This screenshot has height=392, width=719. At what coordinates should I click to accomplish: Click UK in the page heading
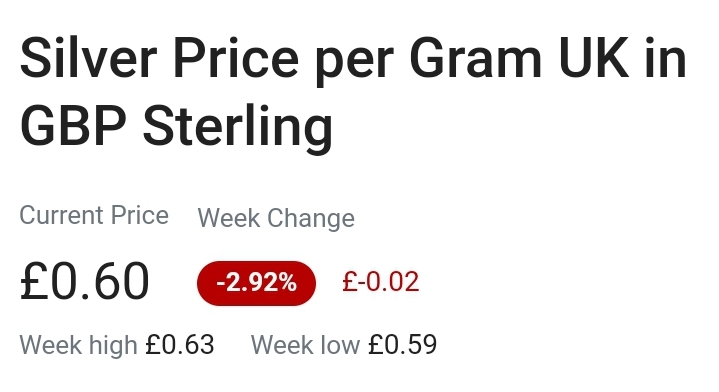594,60
